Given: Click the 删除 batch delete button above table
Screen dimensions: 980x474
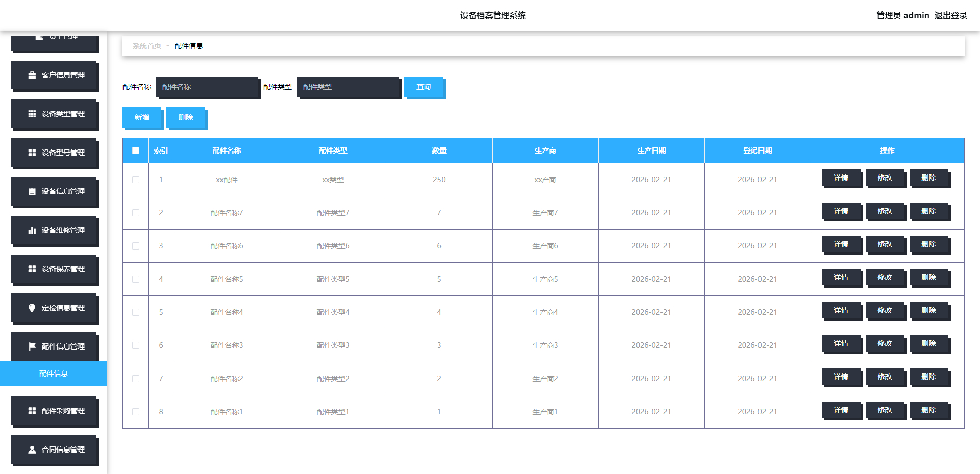Looking at the screenshot, I should click(x=186, y=118).
